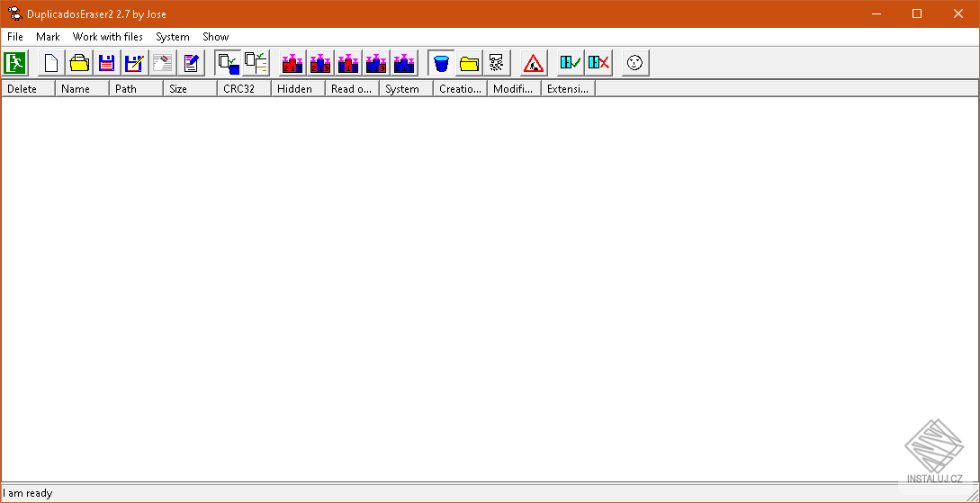Sort by the Size column header
Image resolution: width=980 pixels, height=503 pixels.
pos(190,89)
